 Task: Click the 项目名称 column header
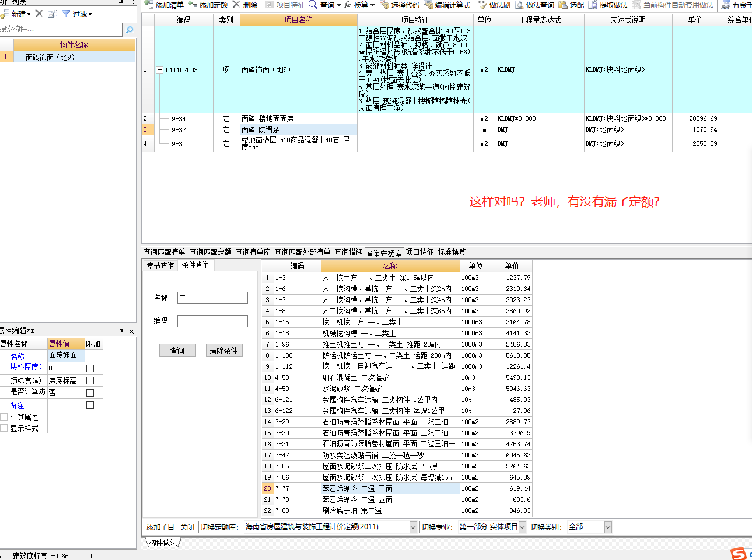(298, 20)
